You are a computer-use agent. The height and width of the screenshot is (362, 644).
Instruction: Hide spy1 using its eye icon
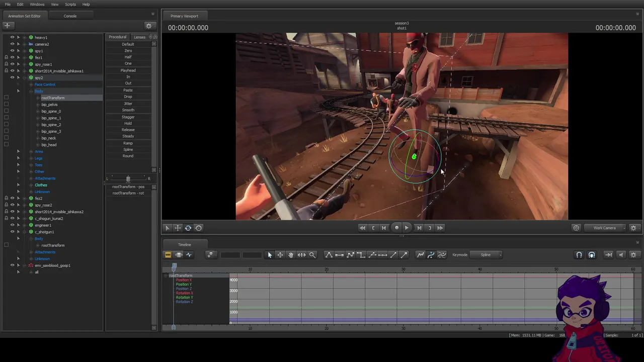coord(12,51)
